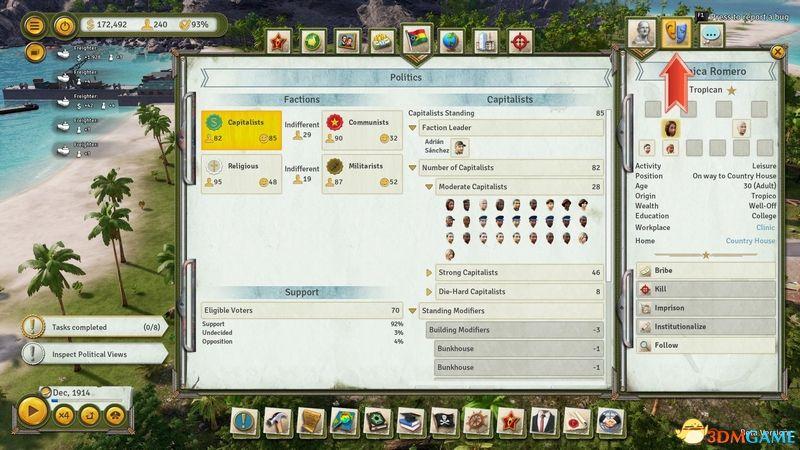Select the Militarists faction card
The width and height of the screenshot is (800, 450).
[362, 174]
